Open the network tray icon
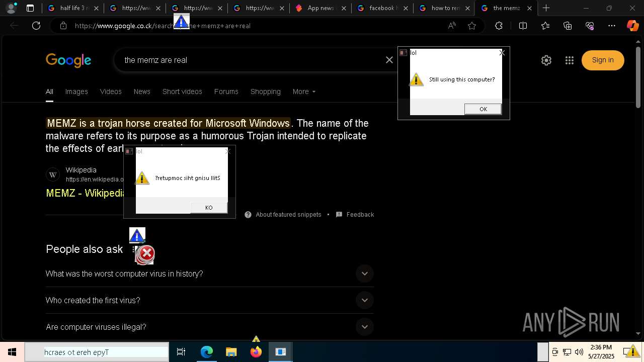The image size is (644, 362). (x=567, y=352)
